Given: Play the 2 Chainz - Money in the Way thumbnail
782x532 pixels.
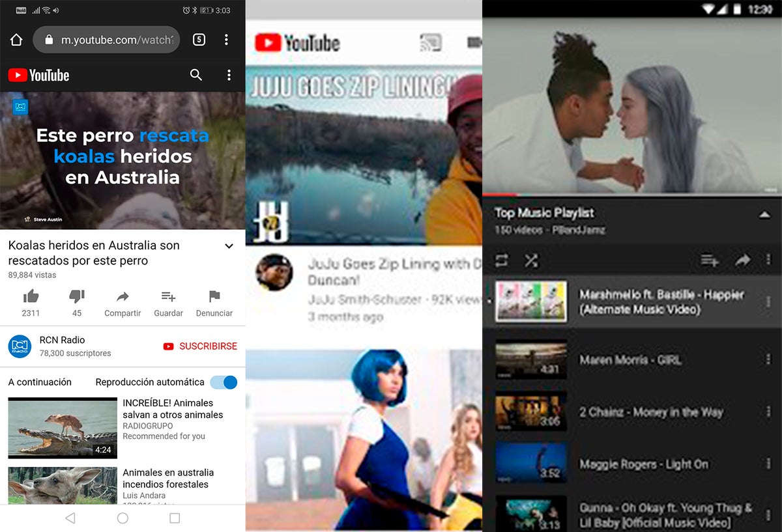Looking at the screenshot, I should tap(530, 412).
